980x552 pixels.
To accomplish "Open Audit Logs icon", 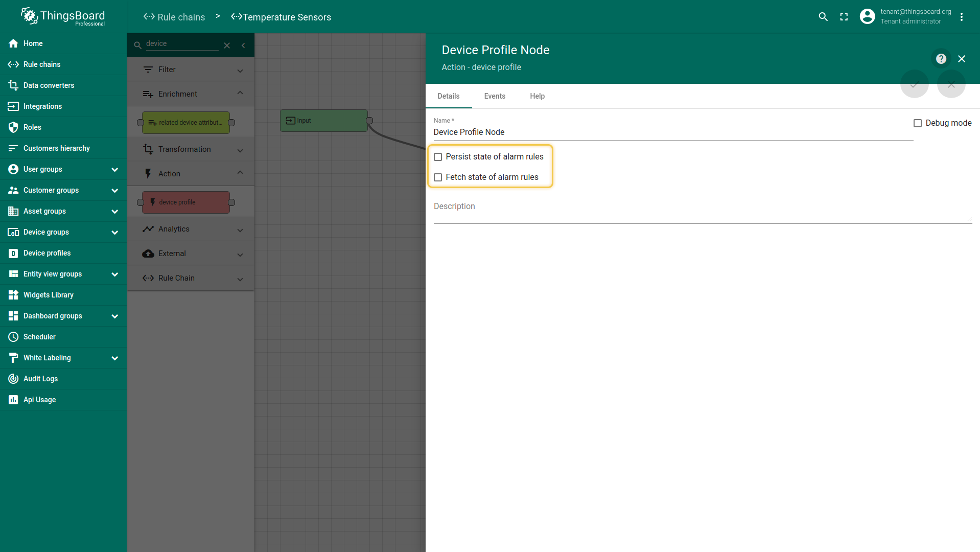I will (13, 379).
